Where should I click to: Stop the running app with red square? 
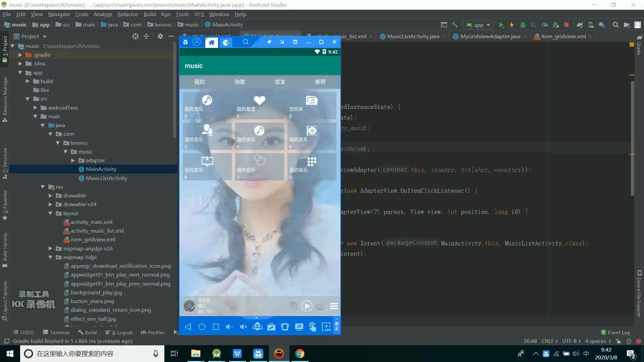pos(567,25)
